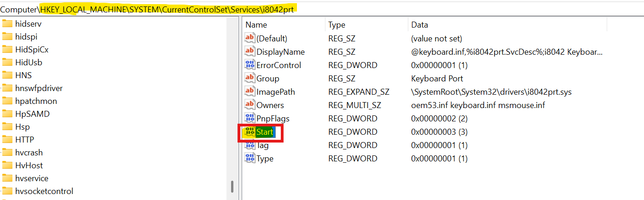The height and width of the screenshot is (200, 644).
Task: Click the '(value not set)' data cell
Action: click(436, 38)
